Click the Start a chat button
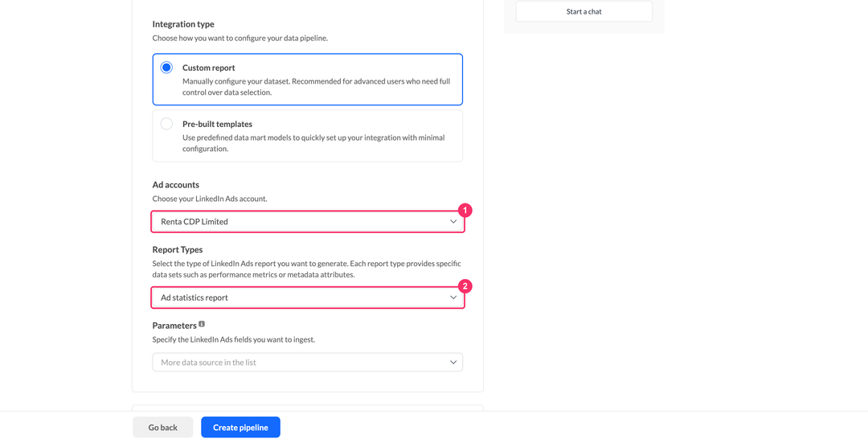 (584, 11)
